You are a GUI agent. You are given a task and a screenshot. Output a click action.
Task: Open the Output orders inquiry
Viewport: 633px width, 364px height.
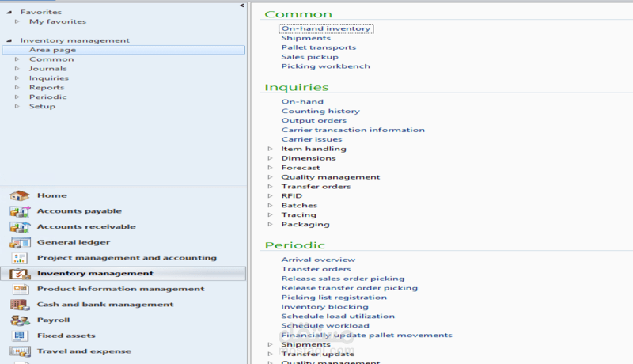[x=313, y=120]
